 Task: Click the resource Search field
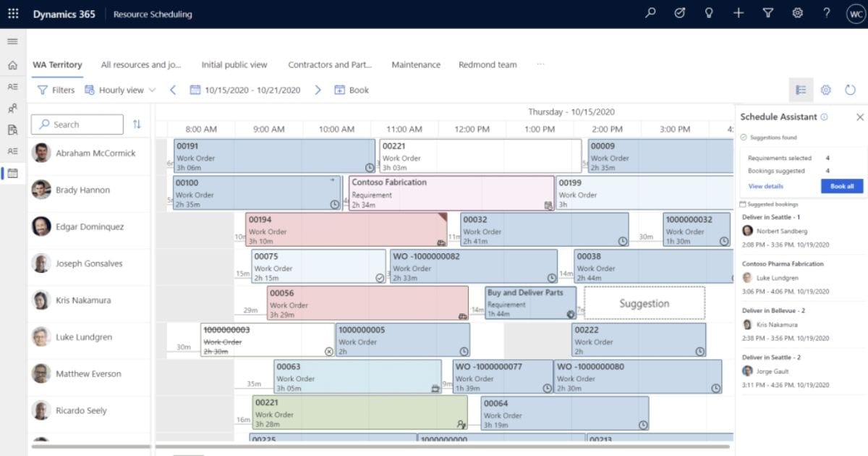point(77,124)
